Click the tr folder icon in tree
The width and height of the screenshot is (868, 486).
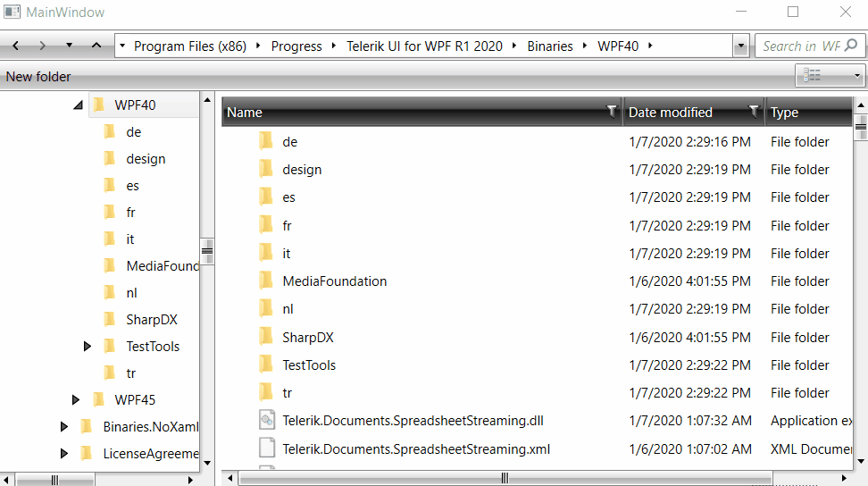pyautogui.click(x=110, y=373)
